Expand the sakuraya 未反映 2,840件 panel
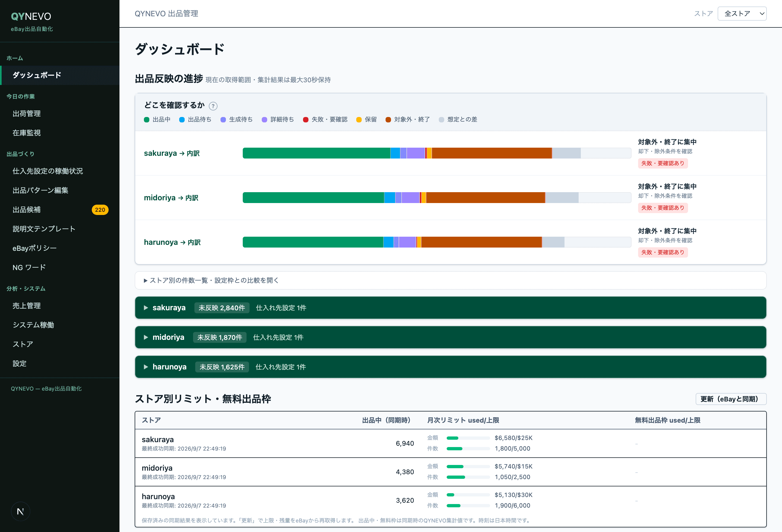This screenshot has width=782, height=532. click(450, 307)
